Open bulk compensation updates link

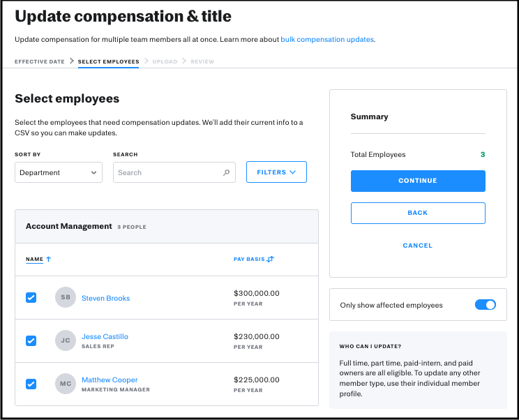tap(327, 39)
